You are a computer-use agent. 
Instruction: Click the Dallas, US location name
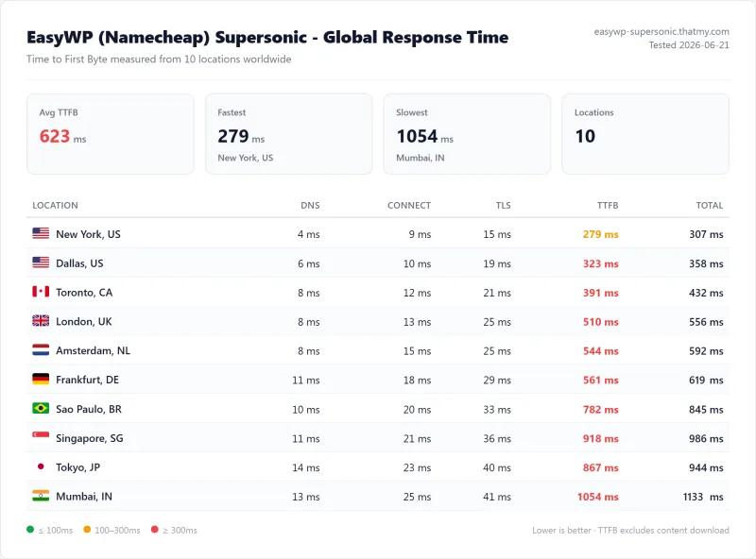tap(79, 263)
